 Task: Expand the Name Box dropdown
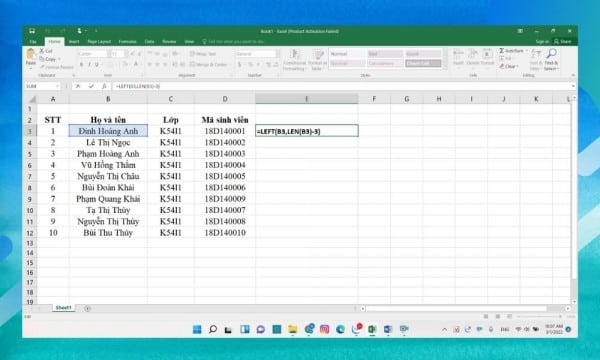coord(57,86)
